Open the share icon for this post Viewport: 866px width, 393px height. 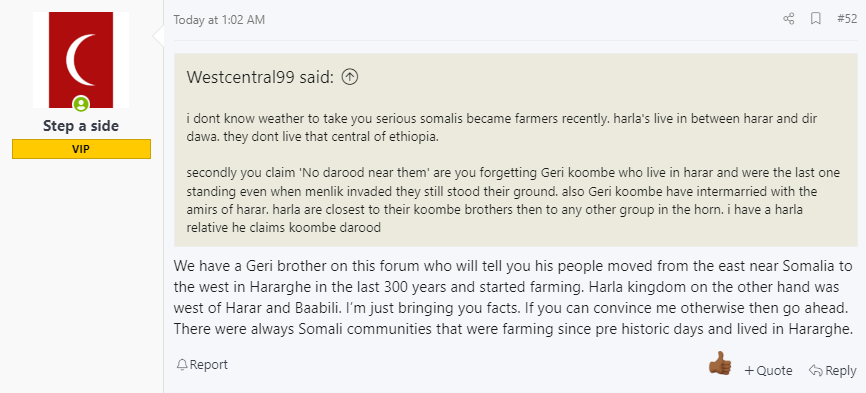pyautogui.click(x=788, y=19)
